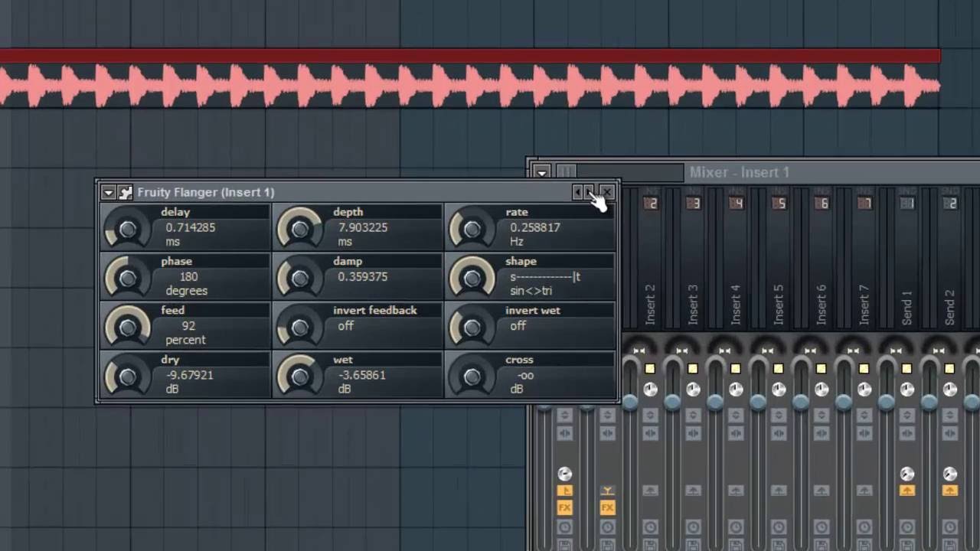The width and height of the screenshot is (980, 551).
Task: Select the Insert 2 mixer track label
Action: click(x=650, y=305)
